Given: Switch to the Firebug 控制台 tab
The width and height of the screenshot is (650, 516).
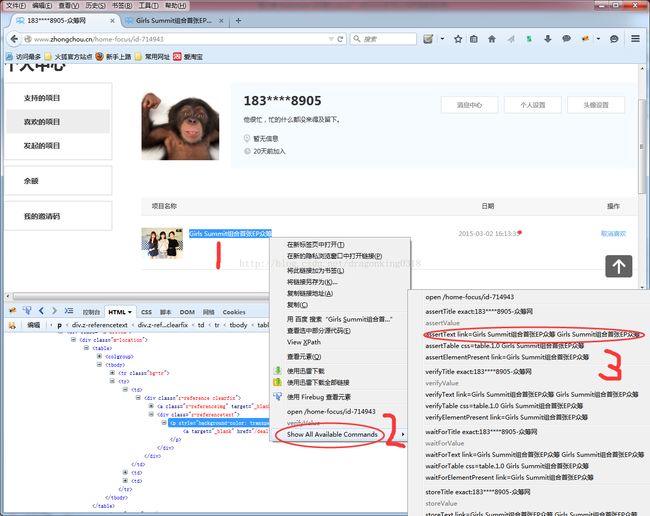Looking at the screenshot, I should tap(91, 312).
